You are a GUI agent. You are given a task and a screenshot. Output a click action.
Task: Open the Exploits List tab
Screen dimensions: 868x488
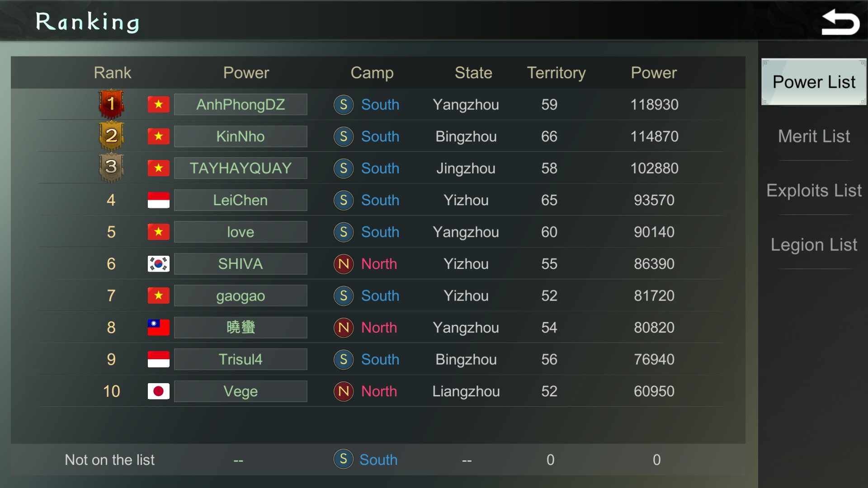pos(814,191)
